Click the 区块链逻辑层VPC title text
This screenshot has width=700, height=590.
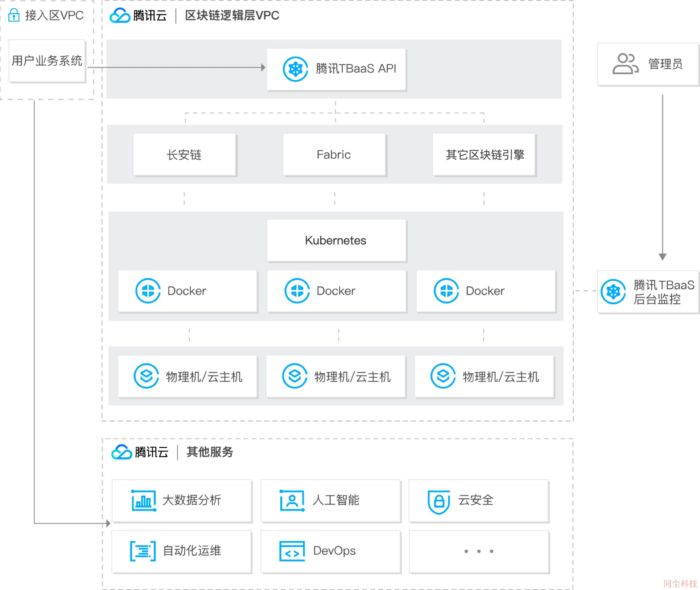point(232,15)
